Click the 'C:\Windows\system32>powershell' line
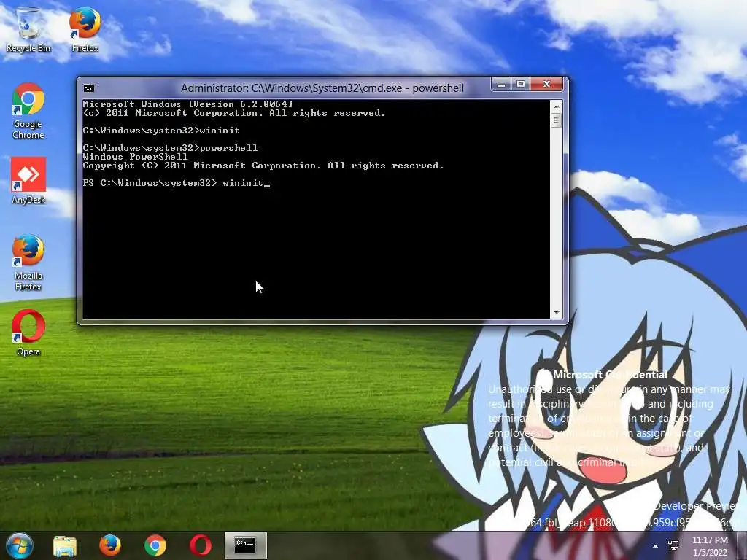 click(x=170, y=148)
